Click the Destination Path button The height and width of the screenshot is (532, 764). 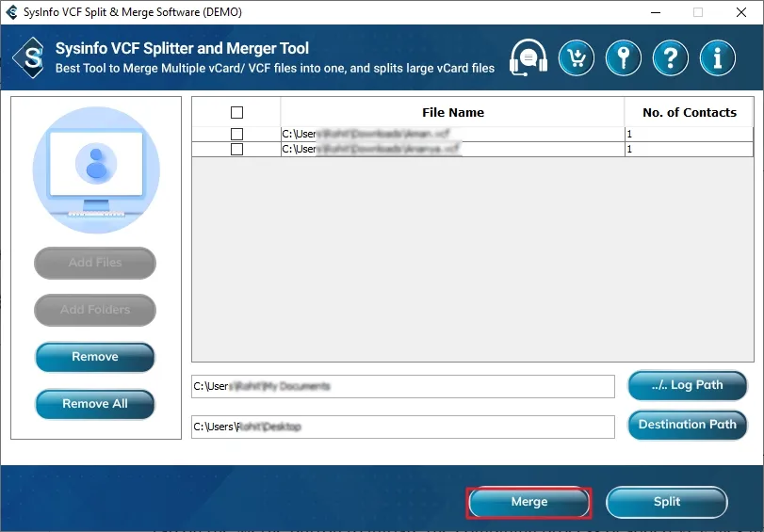[687, 425]
